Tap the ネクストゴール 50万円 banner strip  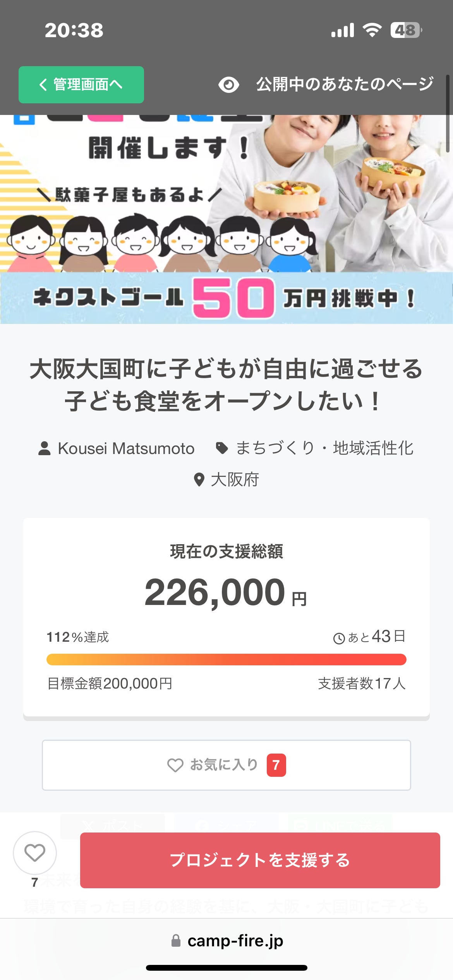pos(226,298)
